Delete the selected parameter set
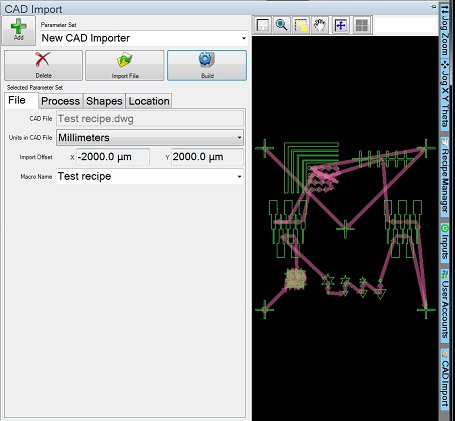This screenshot has width=455, height=421. pos(43,65)
